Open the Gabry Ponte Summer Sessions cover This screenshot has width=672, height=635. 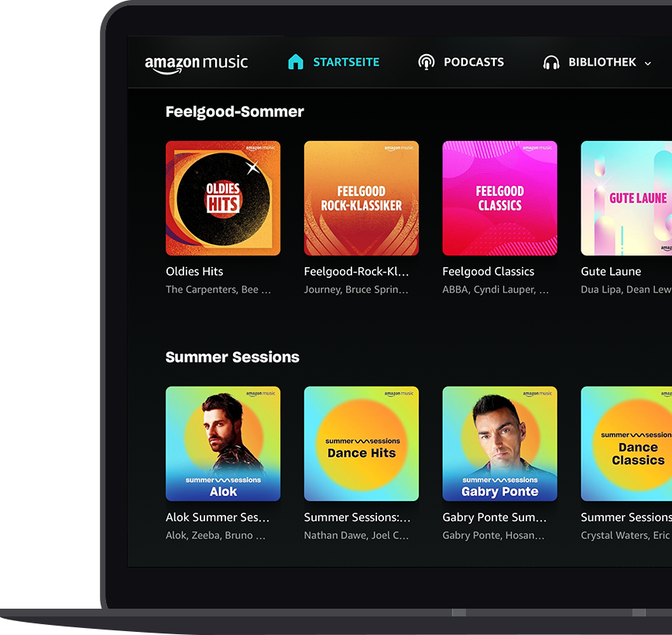pyautogui.click(x=499, y=444)
